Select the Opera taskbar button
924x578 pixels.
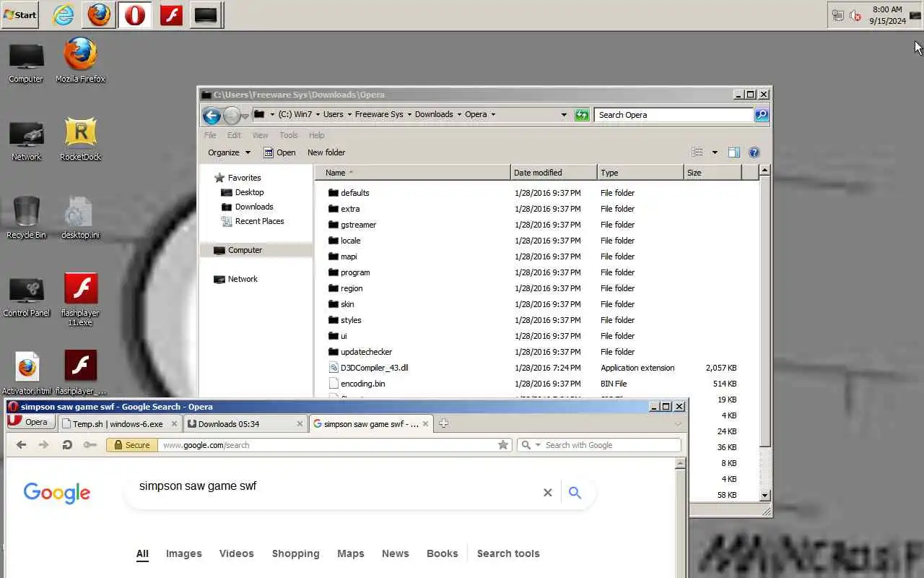click(x=135, y=14)
